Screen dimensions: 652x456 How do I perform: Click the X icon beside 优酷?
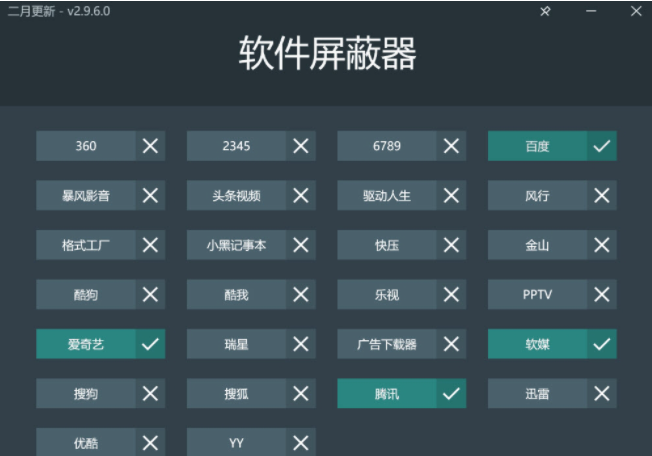pos(150,442)
